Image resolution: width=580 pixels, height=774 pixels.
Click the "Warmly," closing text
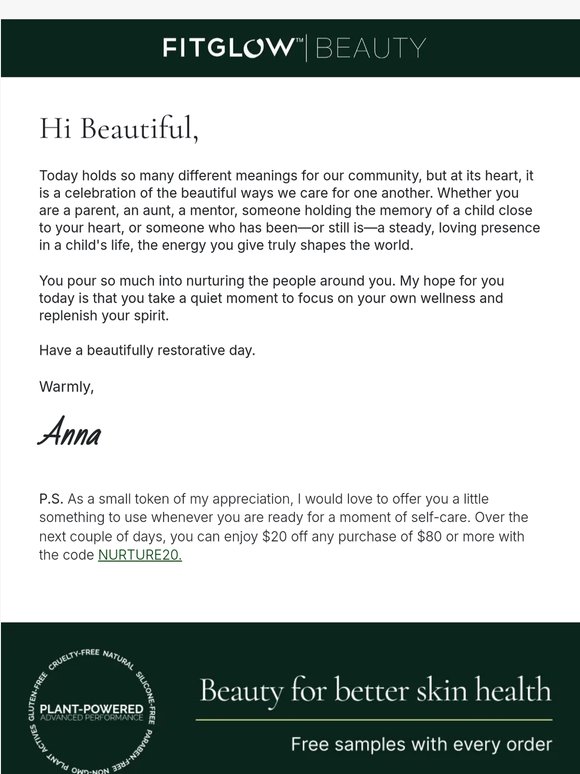coord(67,387)
